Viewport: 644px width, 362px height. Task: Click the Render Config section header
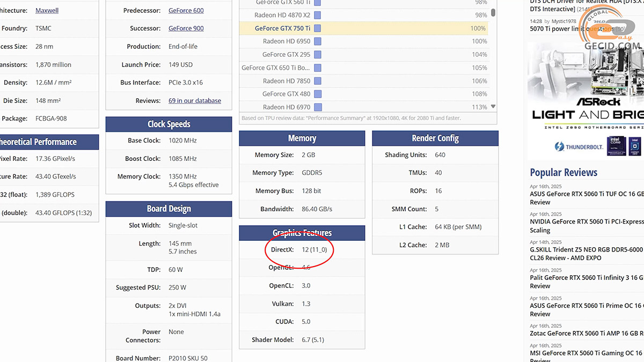tap(435, 138)
